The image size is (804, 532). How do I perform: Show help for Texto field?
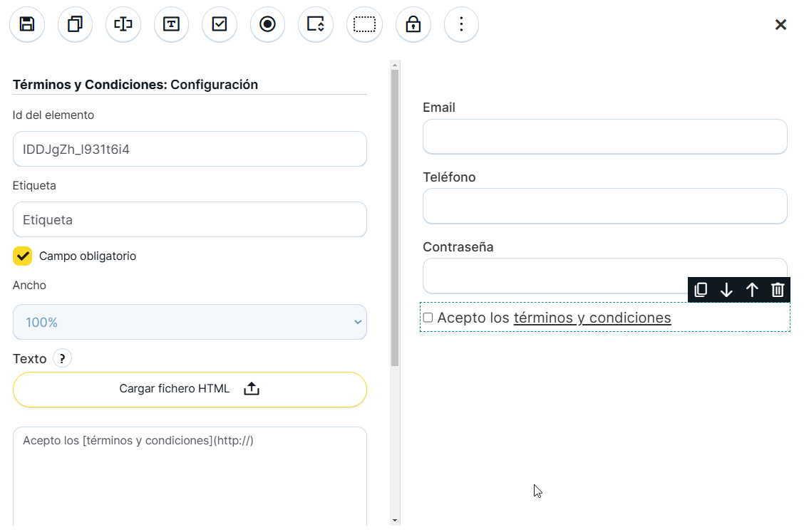(62, 358)
